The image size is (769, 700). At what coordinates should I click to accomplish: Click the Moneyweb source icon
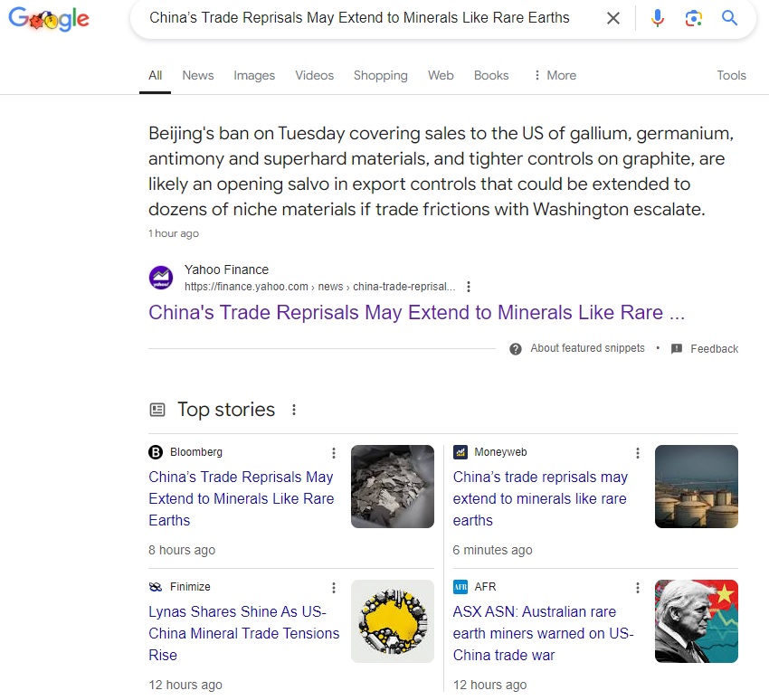[x=460, y=452]
